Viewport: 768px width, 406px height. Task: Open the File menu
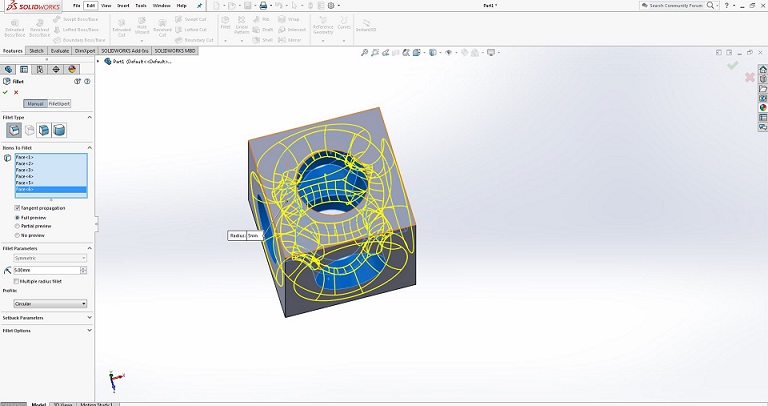pos(76,6)
